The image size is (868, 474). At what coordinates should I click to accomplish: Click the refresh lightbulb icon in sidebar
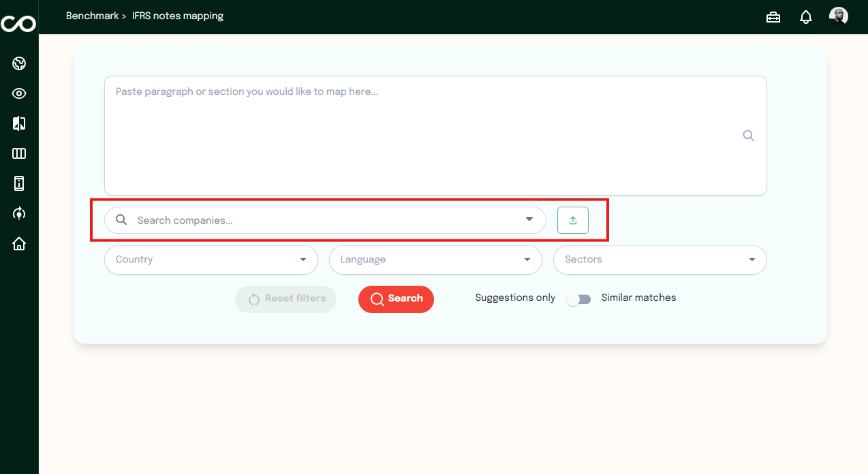coord(19,213)
